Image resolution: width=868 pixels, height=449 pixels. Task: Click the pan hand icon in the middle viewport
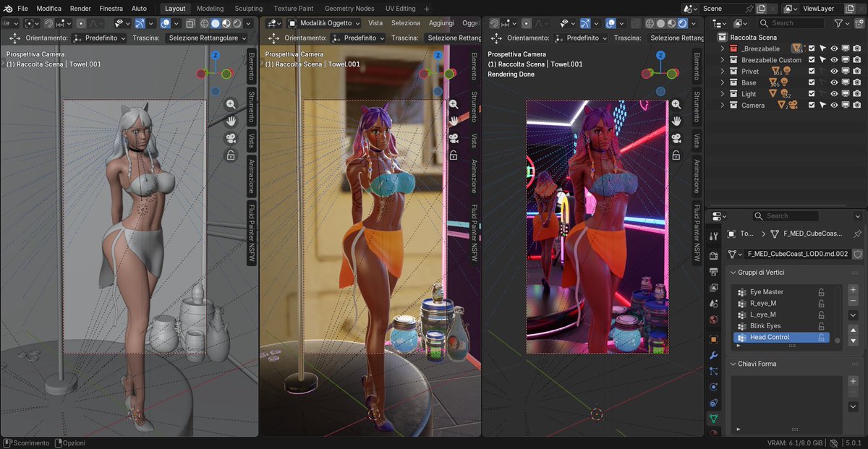[x=454, y=121]
